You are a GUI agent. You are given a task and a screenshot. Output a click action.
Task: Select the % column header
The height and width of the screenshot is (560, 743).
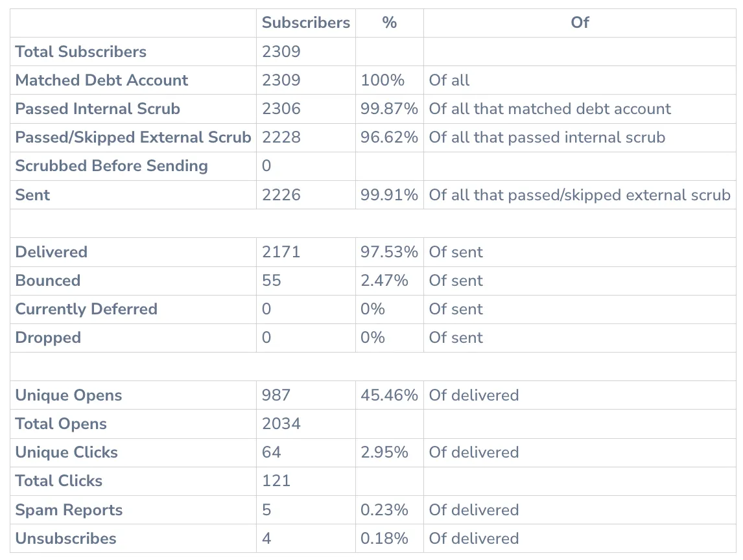[389, 23]
